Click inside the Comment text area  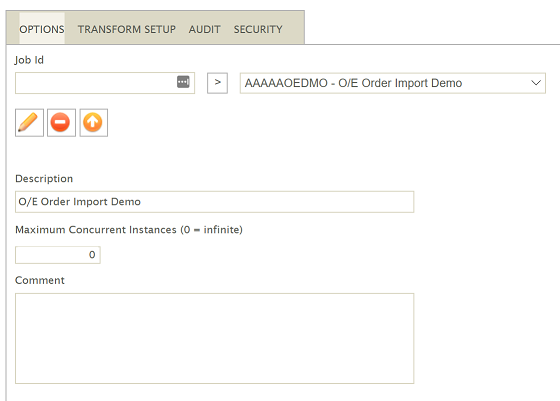[214, 339]
